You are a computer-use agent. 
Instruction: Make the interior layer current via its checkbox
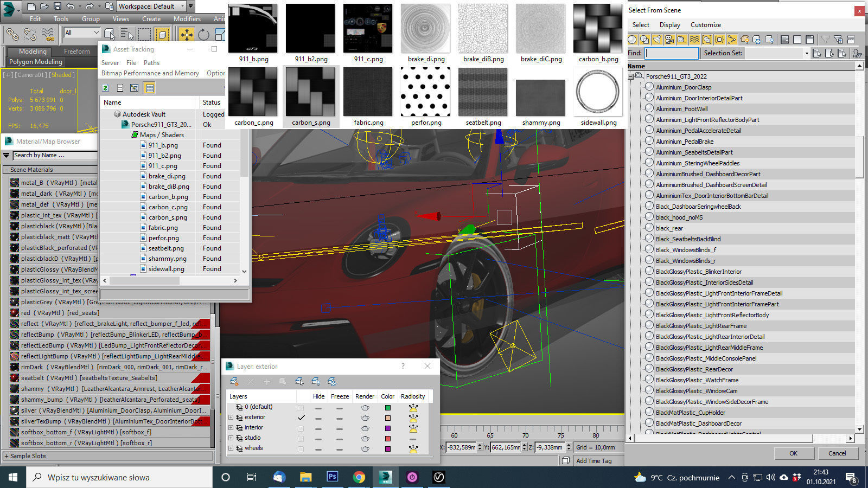301,428
